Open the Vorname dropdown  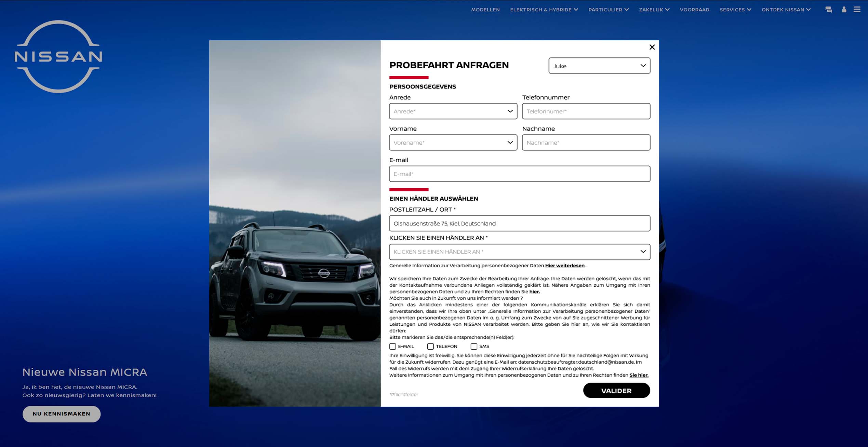(x=453, y=143)
